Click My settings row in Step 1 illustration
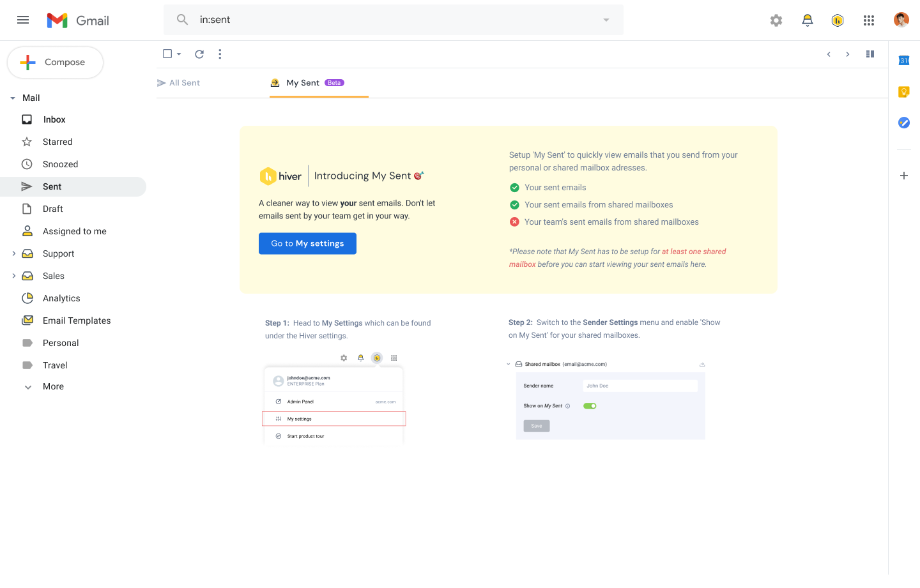 pos(334,419)
